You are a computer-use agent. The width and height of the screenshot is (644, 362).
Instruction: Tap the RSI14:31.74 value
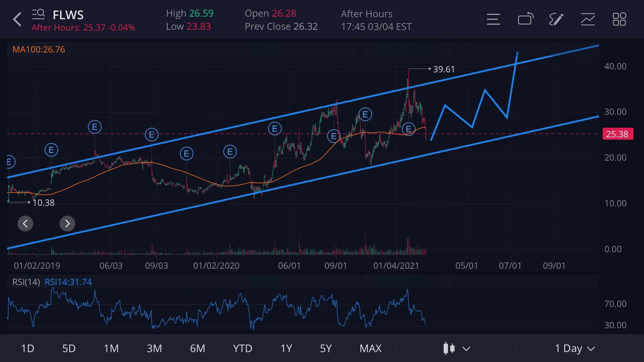click(x=68, y=282)
